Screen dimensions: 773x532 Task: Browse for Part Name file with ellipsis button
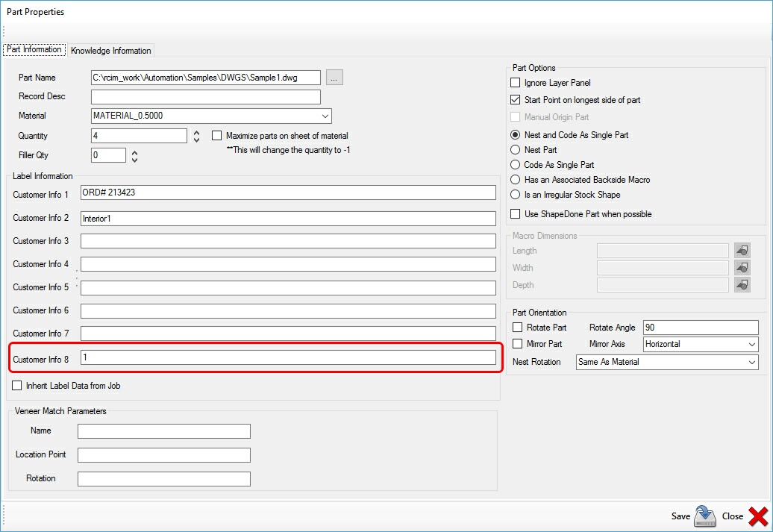334,78
